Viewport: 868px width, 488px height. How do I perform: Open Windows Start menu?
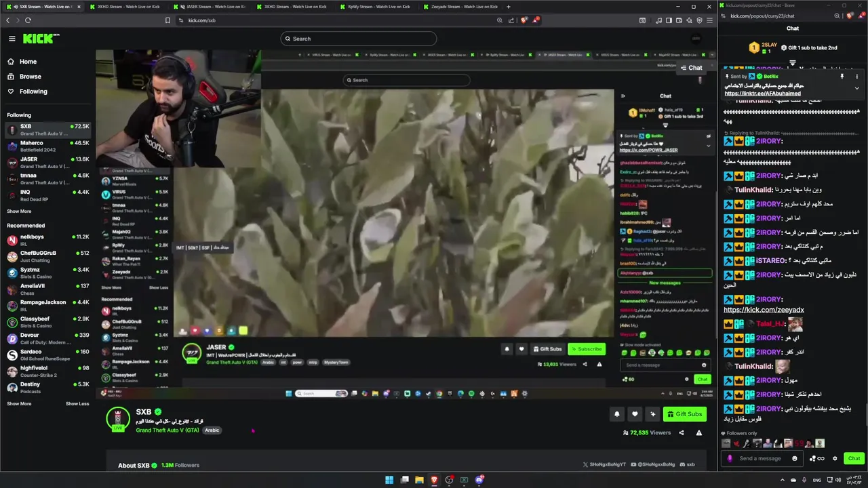tap(389, 480)
